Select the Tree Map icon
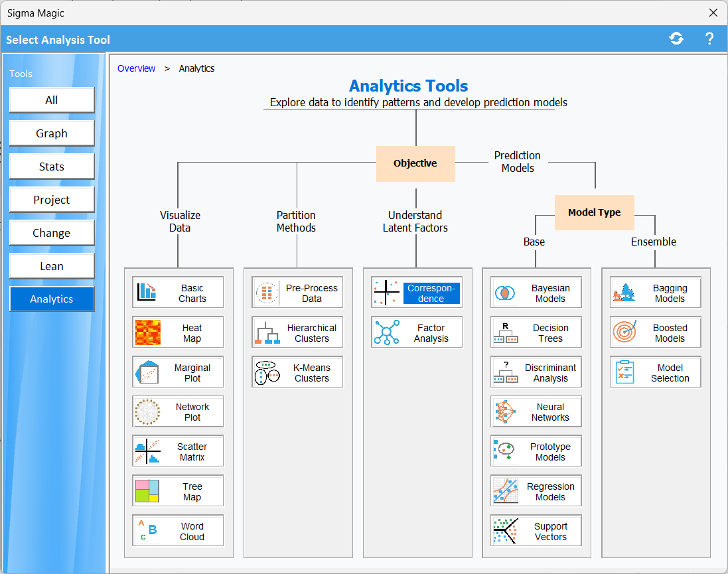This screenshot has height=574, width=728. pos(147,491)
